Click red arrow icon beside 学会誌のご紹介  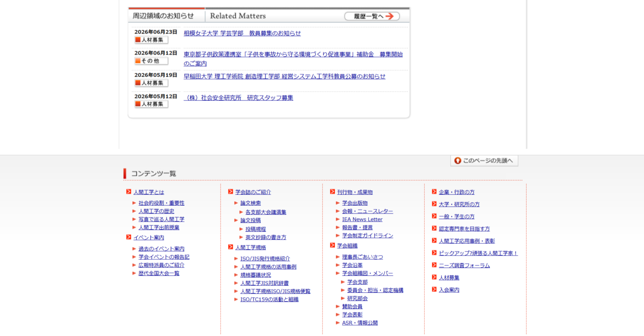pyautogui.click(x=231, y=192)
